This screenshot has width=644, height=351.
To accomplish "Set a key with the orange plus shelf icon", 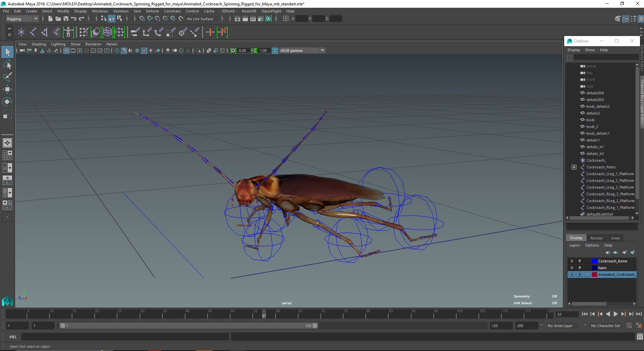I will tap(210, 32).
